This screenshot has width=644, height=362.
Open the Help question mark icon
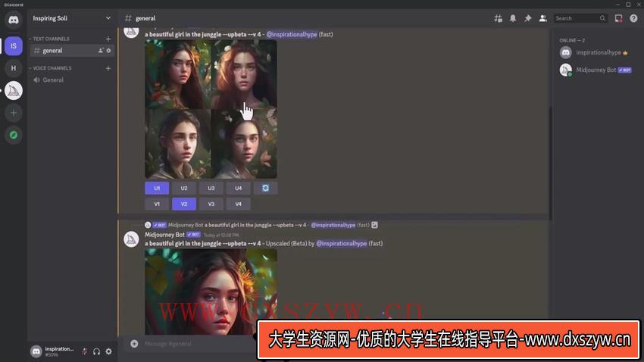pyautogui.click(x=633, y=18)
